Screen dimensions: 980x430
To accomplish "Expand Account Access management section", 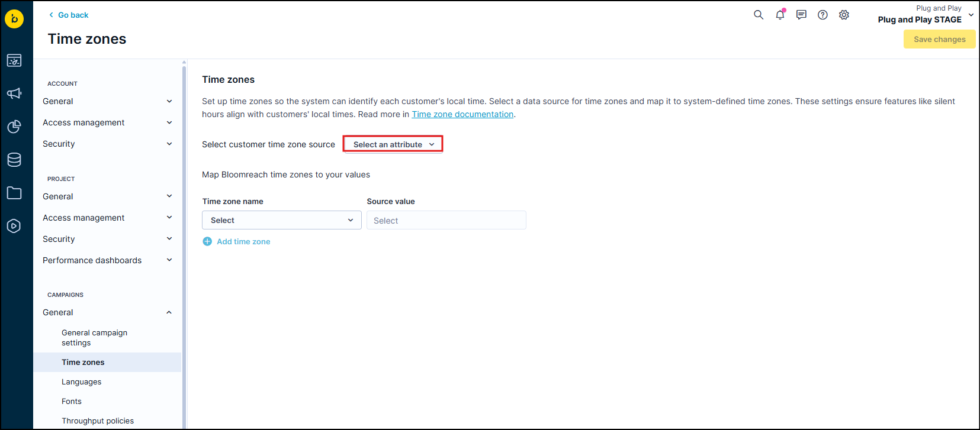I will [108, 122].
